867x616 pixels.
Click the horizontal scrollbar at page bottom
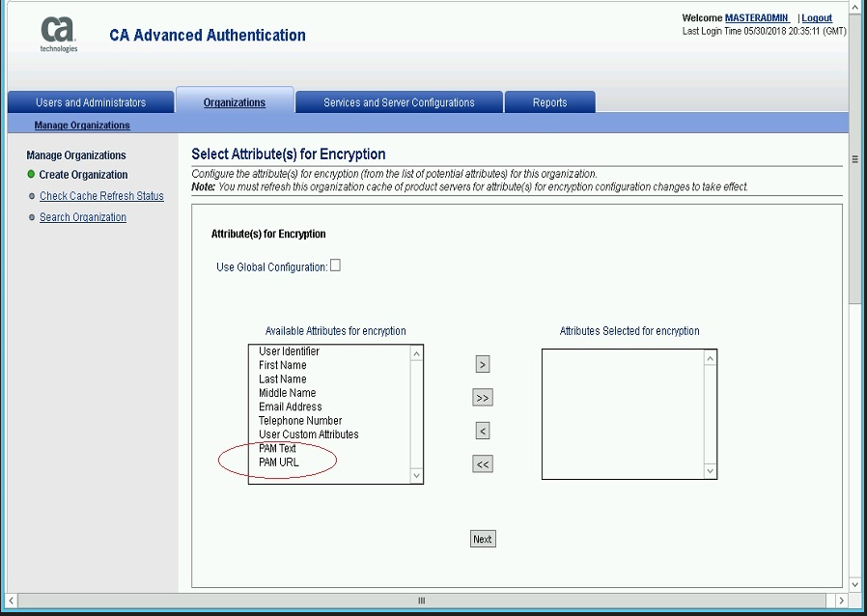(421, 601)
